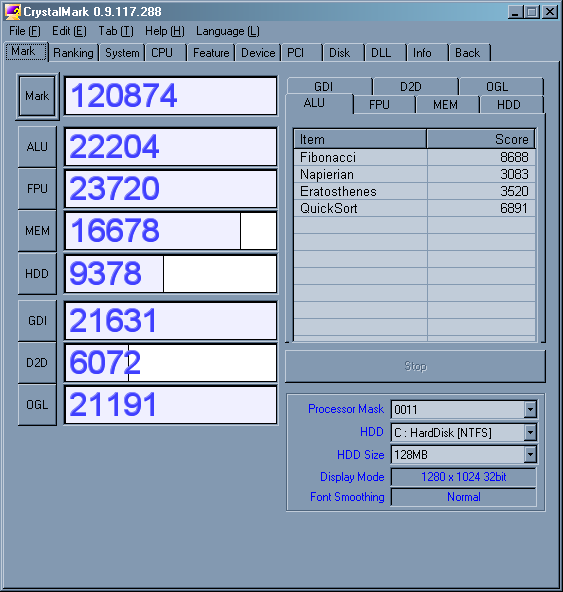Open the Tab (T) menu
The image size is (563, 592).
click(116, 31)
